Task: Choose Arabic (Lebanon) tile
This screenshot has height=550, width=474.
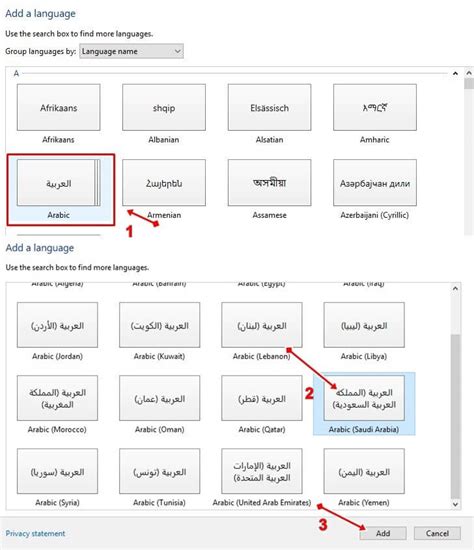Action: click(262, 325)
